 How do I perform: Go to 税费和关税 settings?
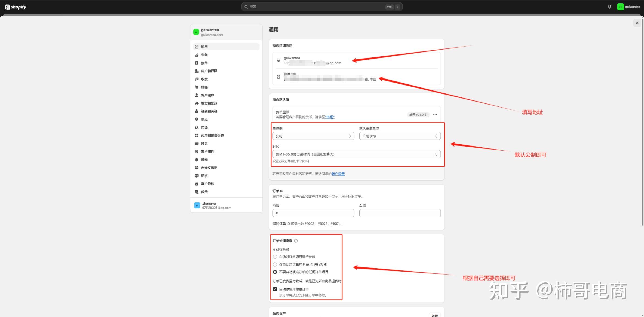pos(226,111)
